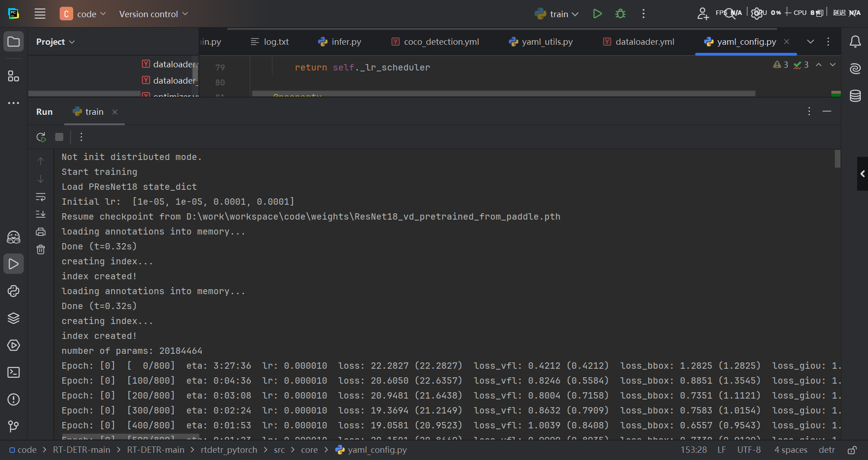Open the Python Console tool window
This screenshot has height=460, width=868.
tap(14, 291)
